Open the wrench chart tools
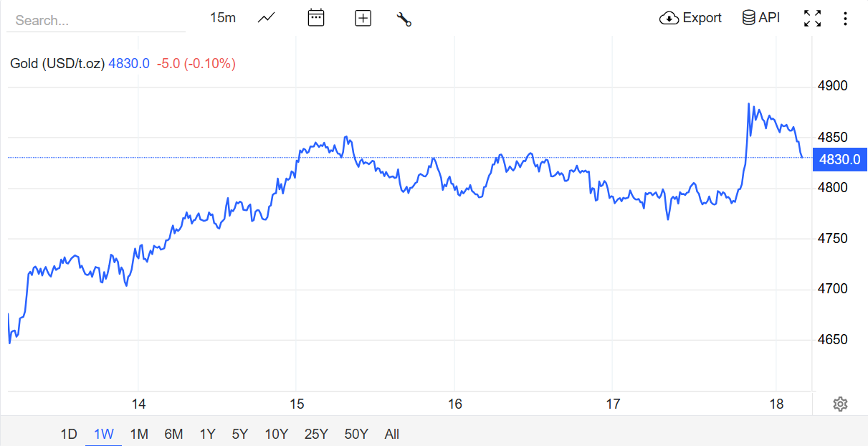The width and height of the screenshot is (868, 446). pos(404,19)
